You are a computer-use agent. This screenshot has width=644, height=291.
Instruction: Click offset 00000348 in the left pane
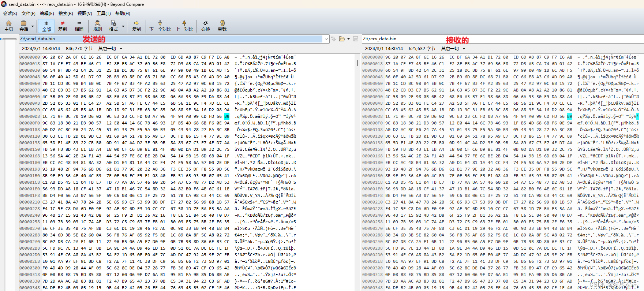point(30,288)
